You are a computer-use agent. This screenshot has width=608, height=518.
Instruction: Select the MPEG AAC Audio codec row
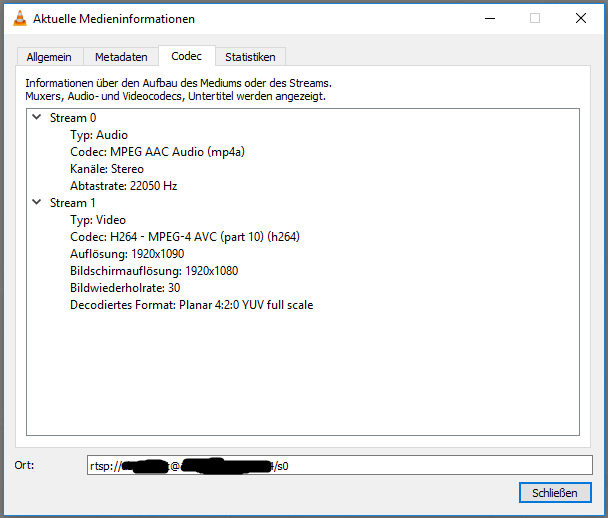pos(157,152)
